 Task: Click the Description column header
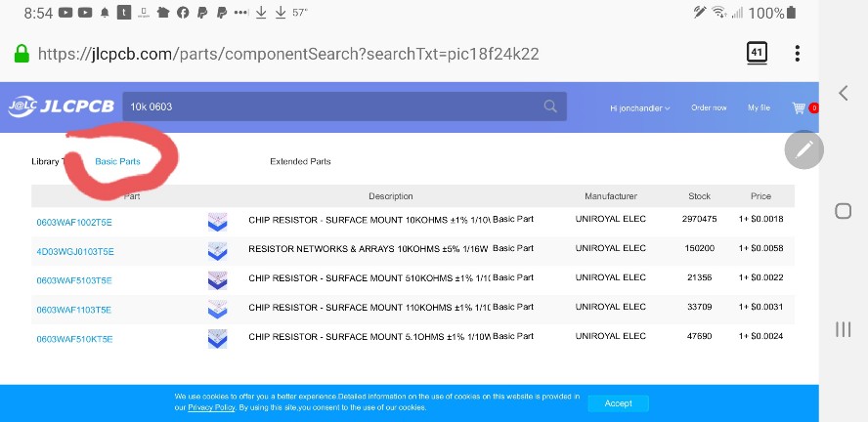click(x=391, y=196)
